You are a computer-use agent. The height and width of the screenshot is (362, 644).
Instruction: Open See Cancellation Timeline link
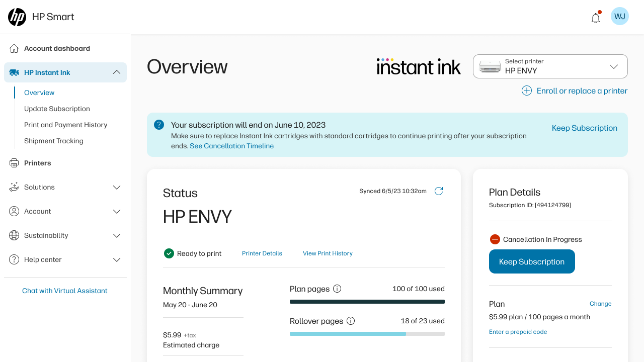(x=232, y=146)
